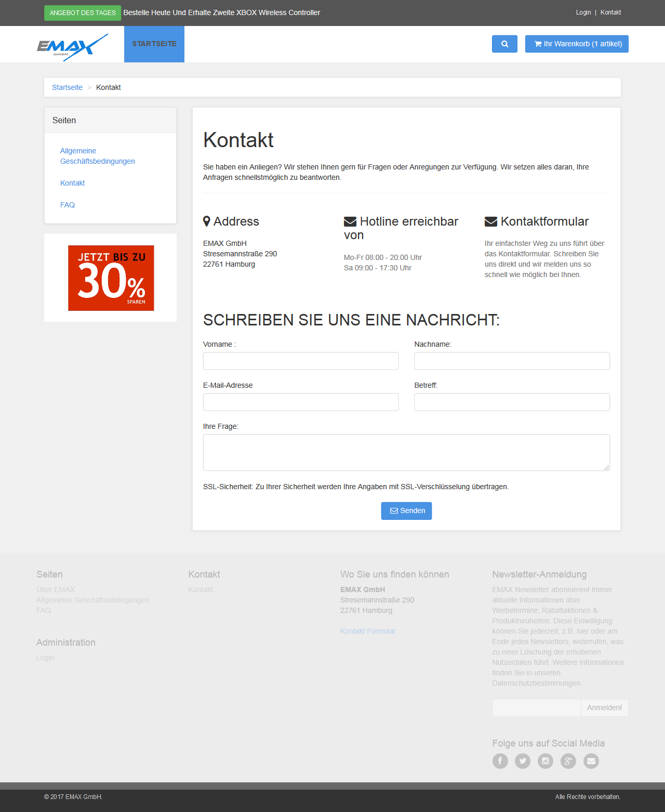Click Startseite in the breadcrumb

point(67,87)
